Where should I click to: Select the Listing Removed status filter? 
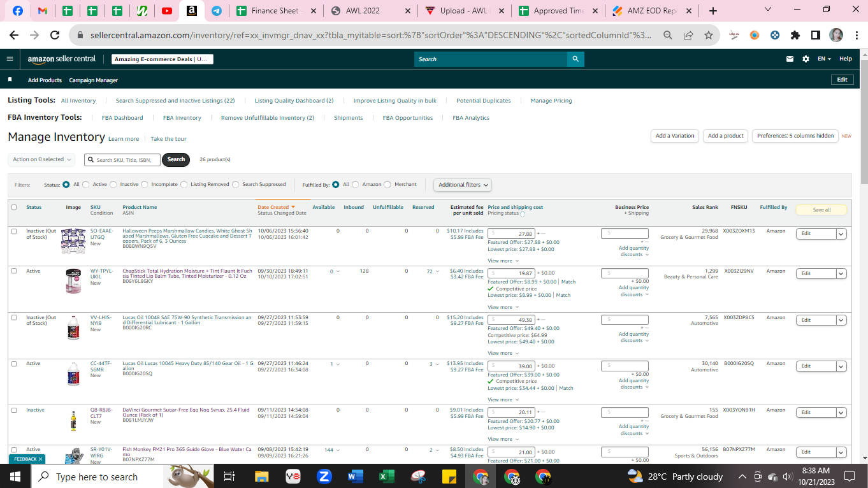(184, 185)
